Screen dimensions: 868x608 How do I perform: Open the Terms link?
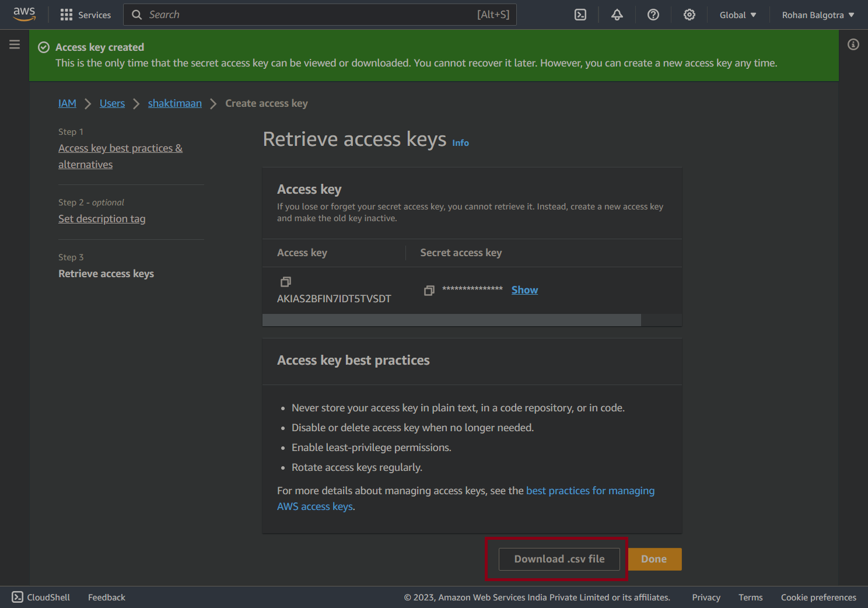tap(750, 597)
